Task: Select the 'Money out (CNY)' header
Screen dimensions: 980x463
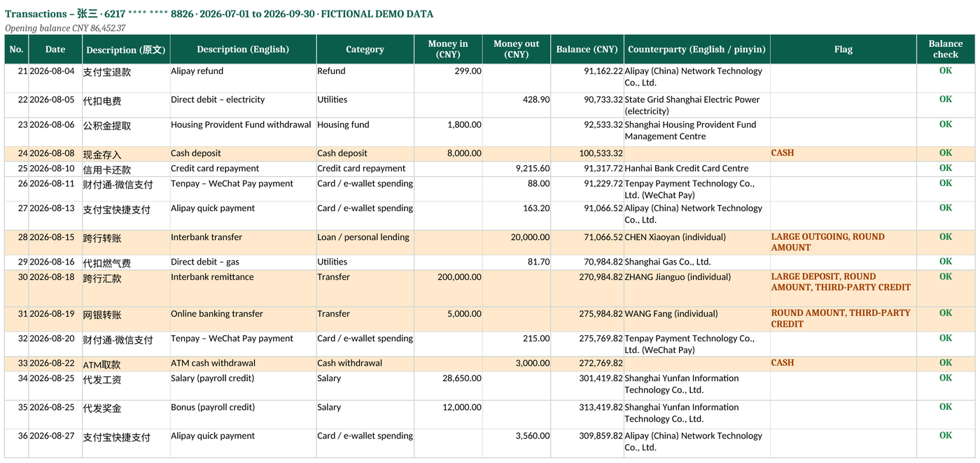Action: point(517,49)
